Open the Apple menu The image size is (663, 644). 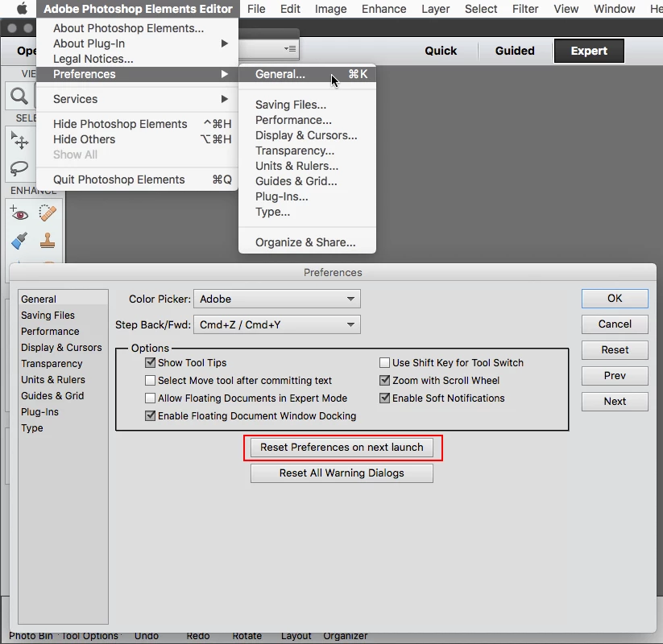pyautogui.click(x=22, y=8)
